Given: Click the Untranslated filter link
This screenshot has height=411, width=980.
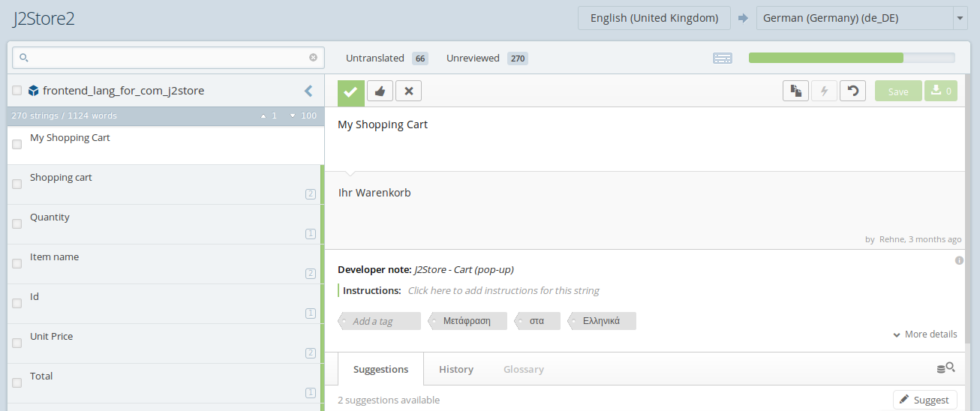Looking at the screenshot, I should coord(374,58).
